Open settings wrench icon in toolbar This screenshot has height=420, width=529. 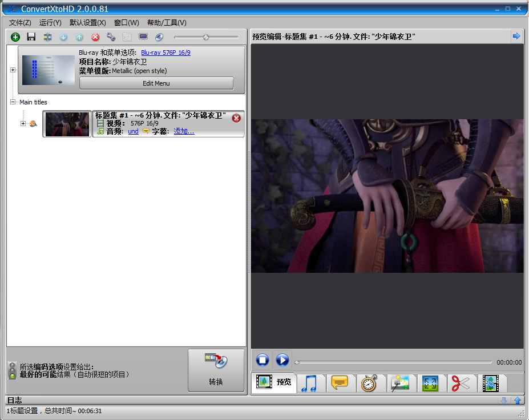111,37
